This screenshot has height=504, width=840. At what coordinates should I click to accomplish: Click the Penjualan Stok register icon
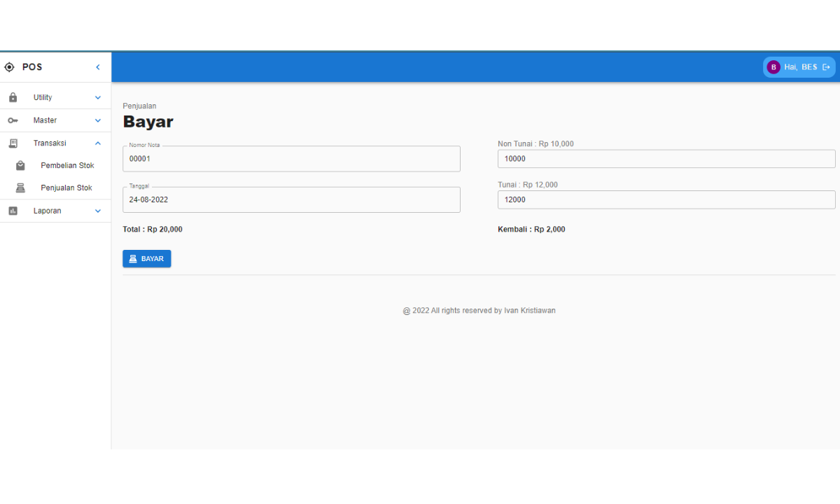tap(20, 188)
